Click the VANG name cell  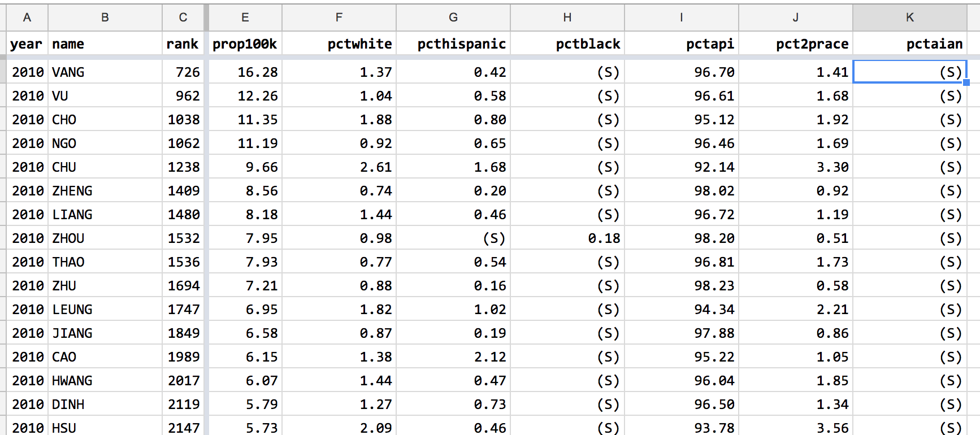[x=105, y=72]
